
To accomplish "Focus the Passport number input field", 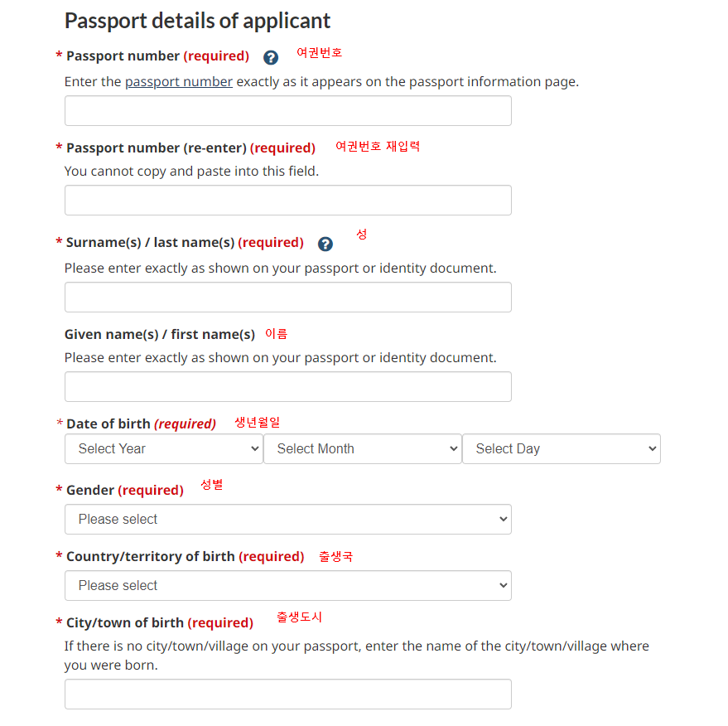I will [x=287, y=110].
